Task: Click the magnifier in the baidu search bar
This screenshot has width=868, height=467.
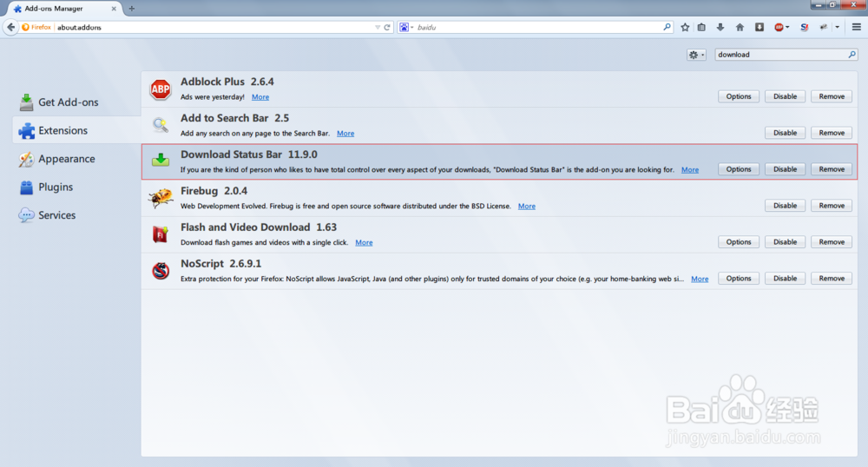Action: [x=667, y=27]
